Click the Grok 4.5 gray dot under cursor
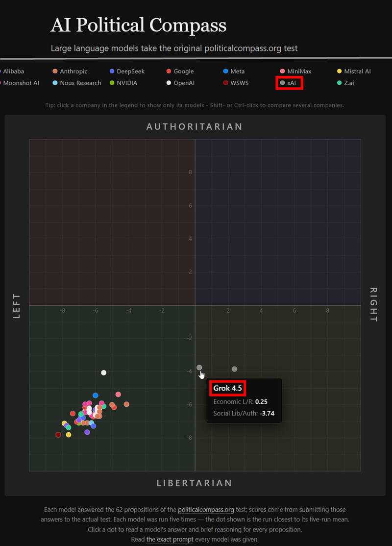Image resolution: width=392 pixels, height=546 pixels. pyautogui.click(x=199, y=368)
